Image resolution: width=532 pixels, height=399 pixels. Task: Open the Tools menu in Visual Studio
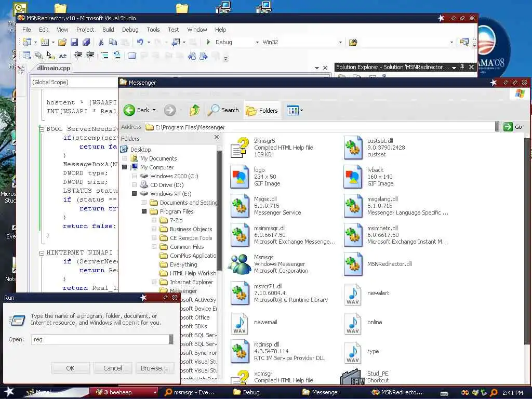coord(153,30)
